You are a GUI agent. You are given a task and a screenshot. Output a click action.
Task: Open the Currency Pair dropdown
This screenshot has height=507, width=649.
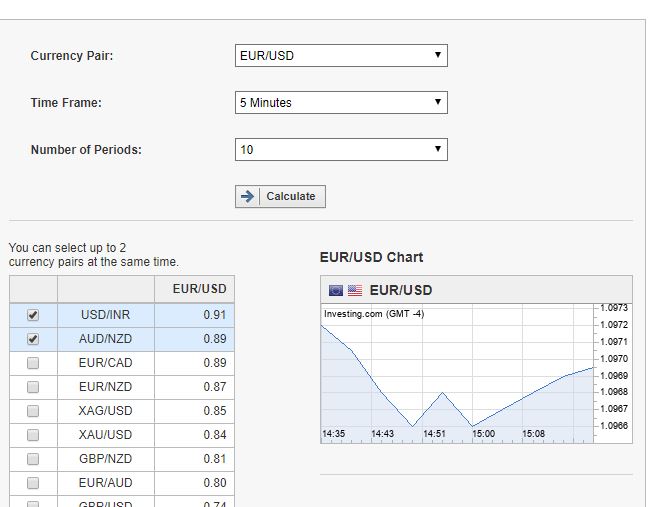341,55
